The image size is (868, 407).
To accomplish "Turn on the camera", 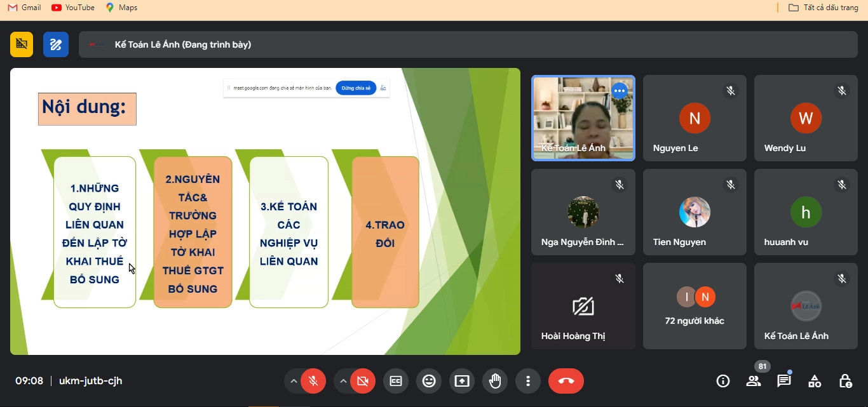I will (362, 381).
